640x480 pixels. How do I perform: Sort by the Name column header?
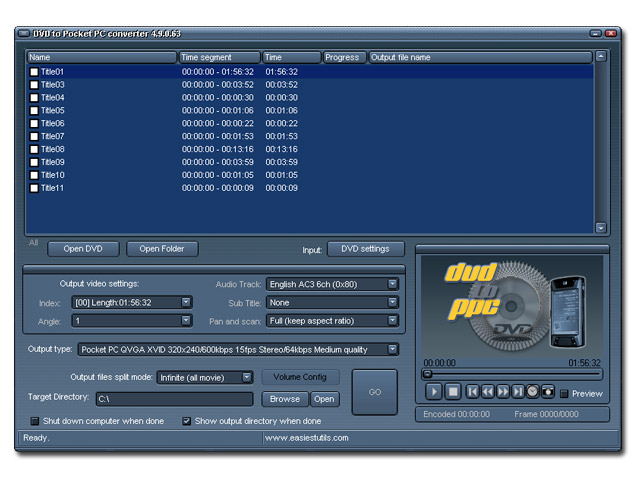pos(102,58)
